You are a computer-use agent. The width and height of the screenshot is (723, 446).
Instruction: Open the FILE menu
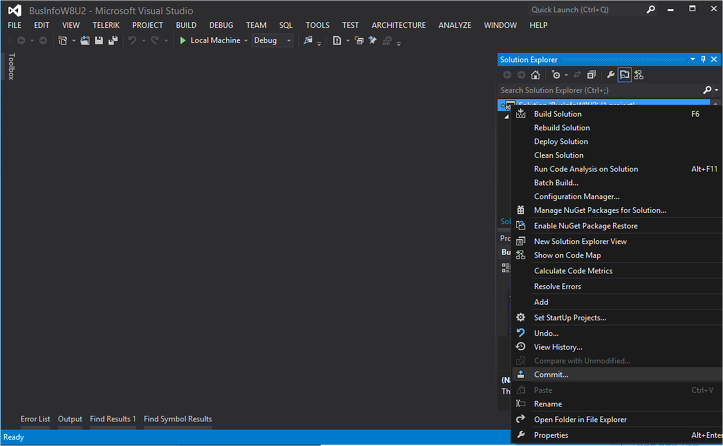(x=14, y=25)
